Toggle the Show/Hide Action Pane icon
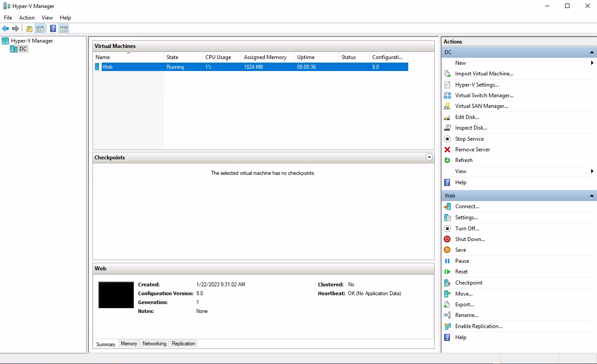The width and height of the screenshot is (597, 364). click(64, 28)
